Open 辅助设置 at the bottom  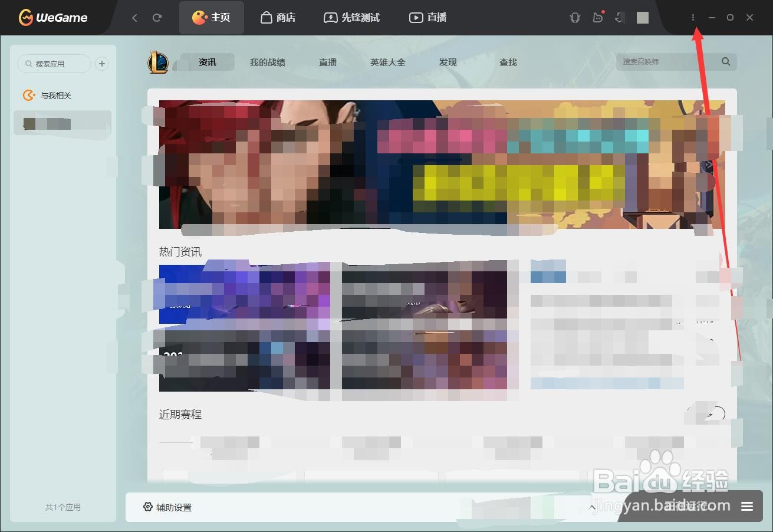(x=168, y=507)
